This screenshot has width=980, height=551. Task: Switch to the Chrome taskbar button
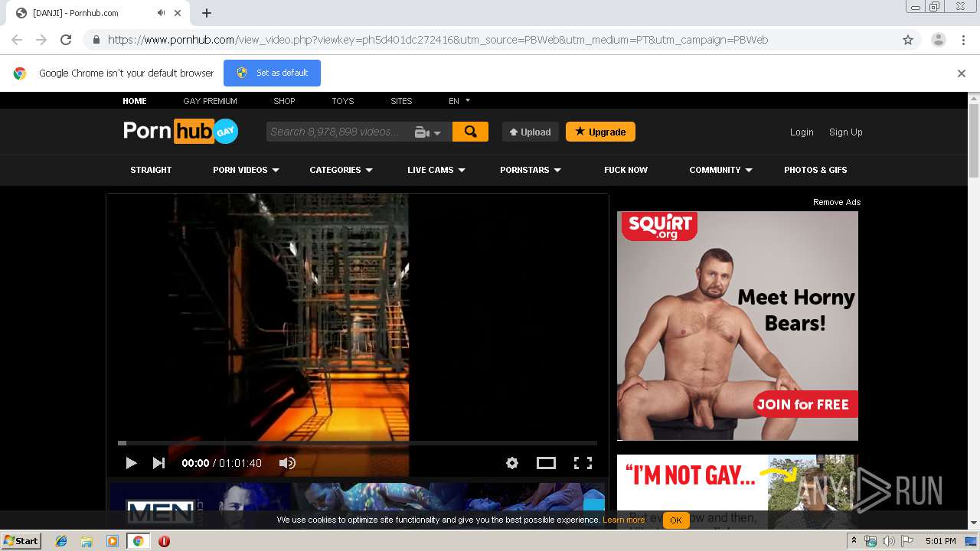(x=139, y=541)
